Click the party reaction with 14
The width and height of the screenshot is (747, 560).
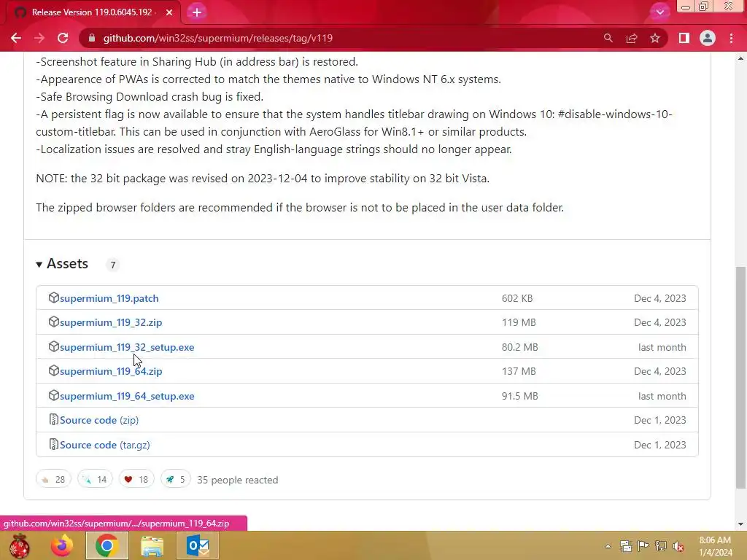tap(95, 479)
